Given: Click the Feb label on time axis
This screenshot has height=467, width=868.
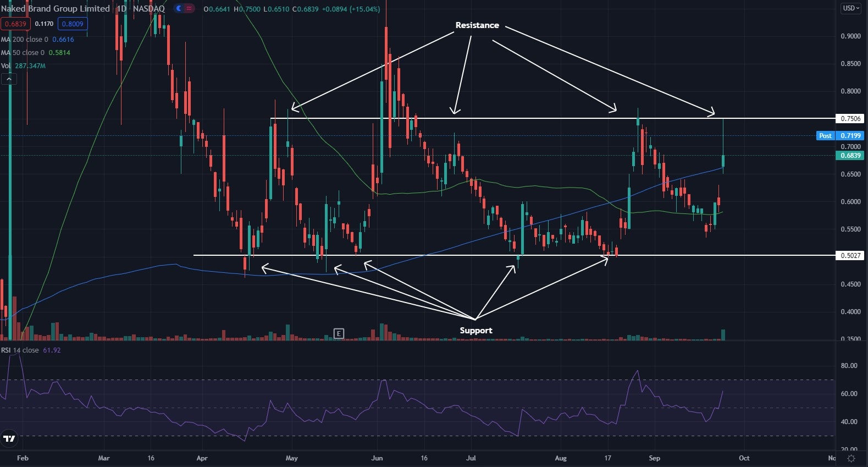Looking at the screenshot, I should 23,458.
